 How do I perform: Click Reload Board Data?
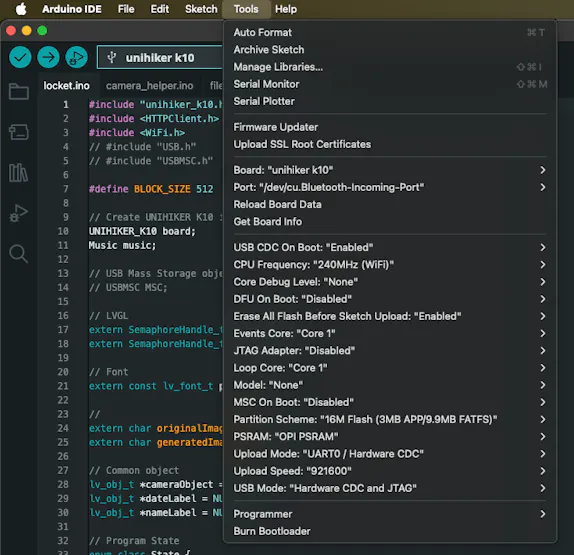390,204
